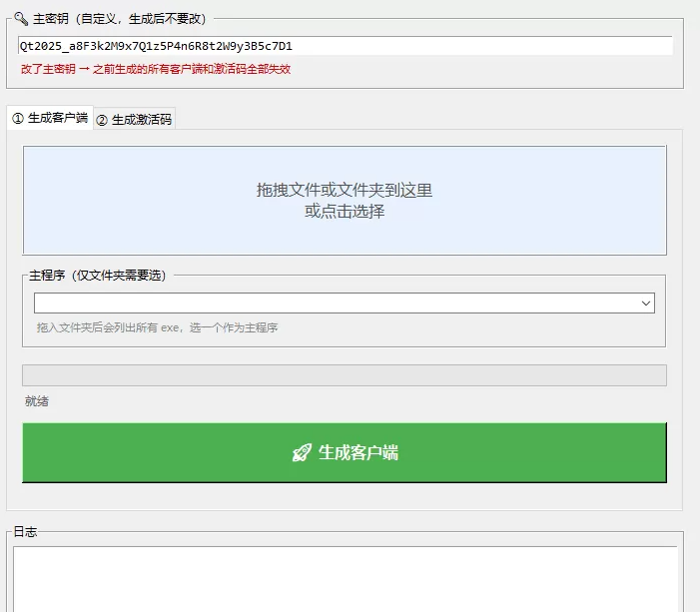The height and width of the screenshot is (612, 700).
Task: Expand the 主程序 dropdown arrow
Action: (x=645, y=304)
